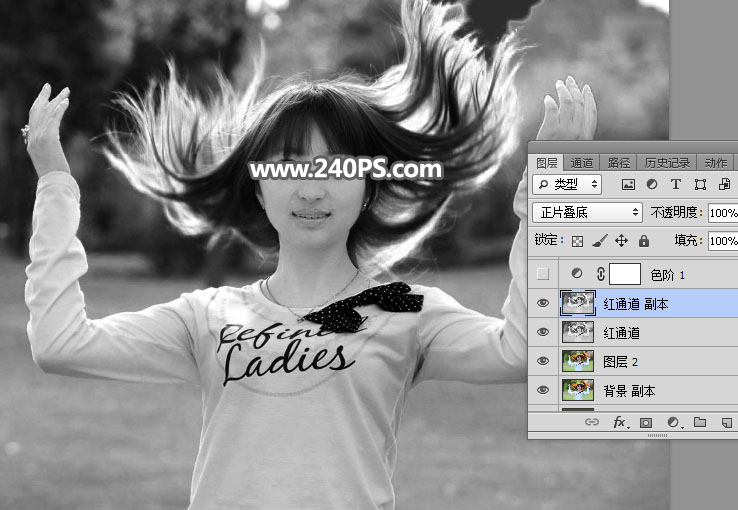Select layer name 背景 副本
This screenshot has width=738, height=510.
click(629, 391)
